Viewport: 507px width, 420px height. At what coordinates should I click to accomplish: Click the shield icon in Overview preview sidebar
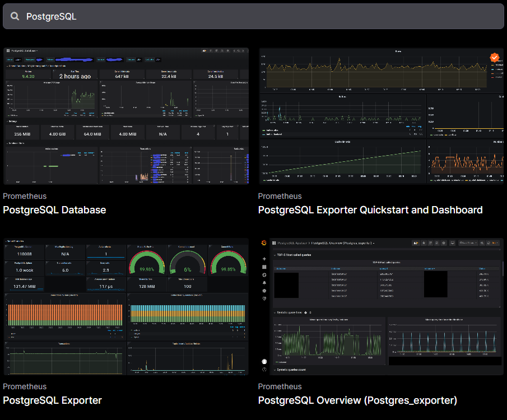tap(264, 298)
